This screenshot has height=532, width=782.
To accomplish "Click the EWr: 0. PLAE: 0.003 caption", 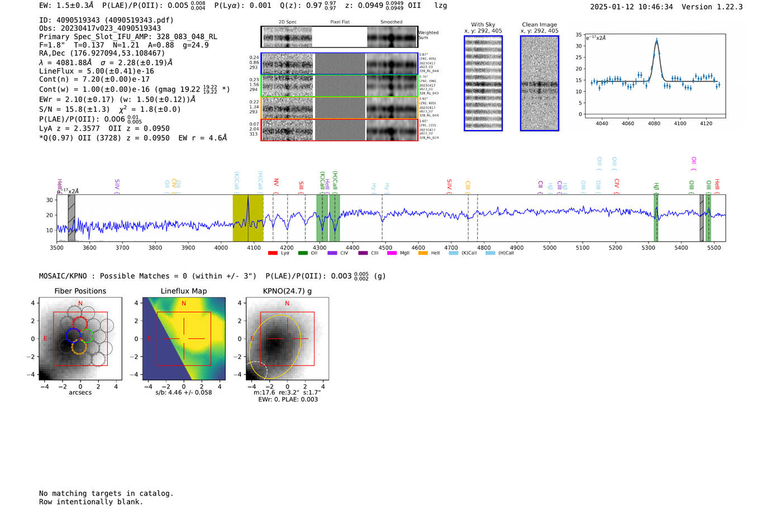I will [x=288, y=400].
